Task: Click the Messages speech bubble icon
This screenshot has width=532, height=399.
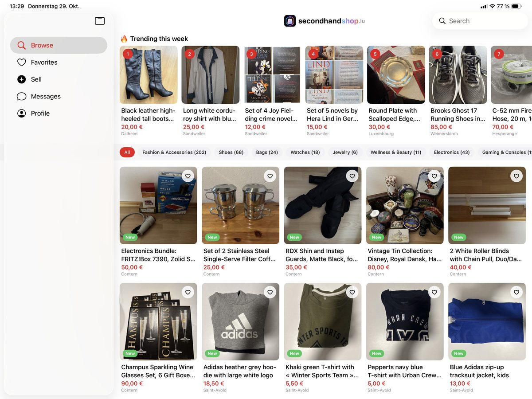Action: (21, 96)
